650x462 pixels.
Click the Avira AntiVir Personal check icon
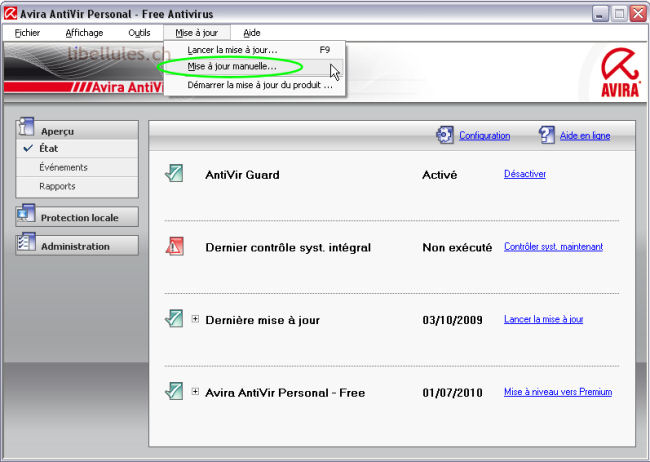point(174,391)
